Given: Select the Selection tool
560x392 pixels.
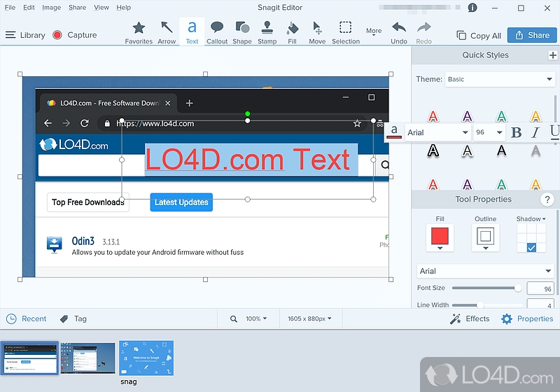Looking at the screenshot, I should (x=346, y=32).
